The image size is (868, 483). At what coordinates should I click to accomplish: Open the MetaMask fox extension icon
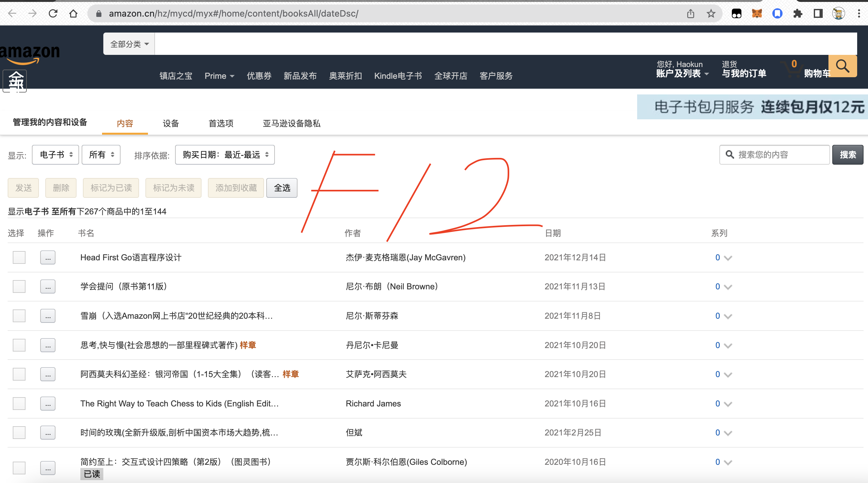tap(757, 13)
